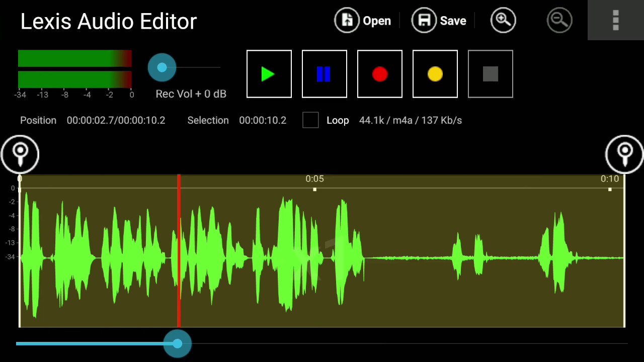Viewport: 644px width, 362px height.
Task: Click the 0:05 timeline marker
Action: 314,179
